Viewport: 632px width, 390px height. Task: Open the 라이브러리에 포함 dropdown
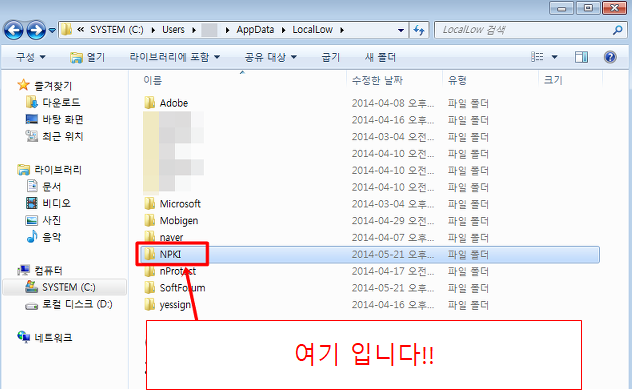click(x=175, y=57)
